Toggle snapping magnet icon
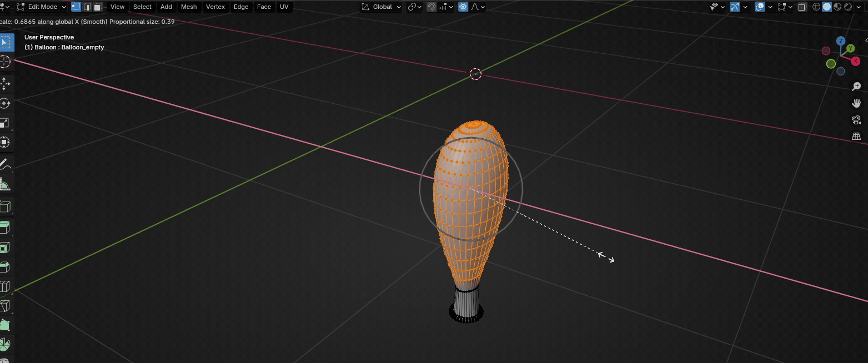The width and height of the screenshot is (868, 363). point(432,7)
